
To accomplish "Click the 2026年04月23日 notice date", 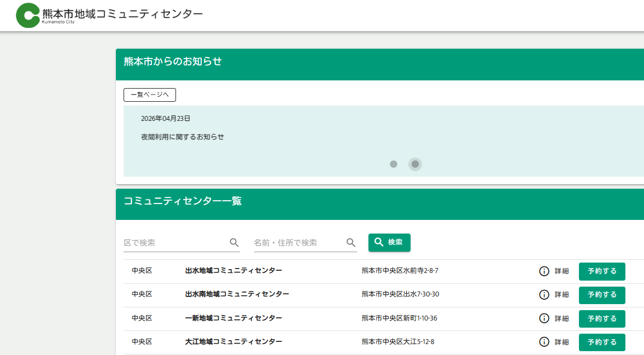I will tap(166, 118).
